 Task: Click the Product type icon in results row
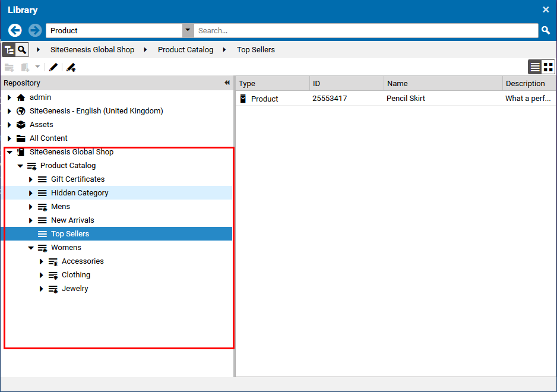click(243, 99)
